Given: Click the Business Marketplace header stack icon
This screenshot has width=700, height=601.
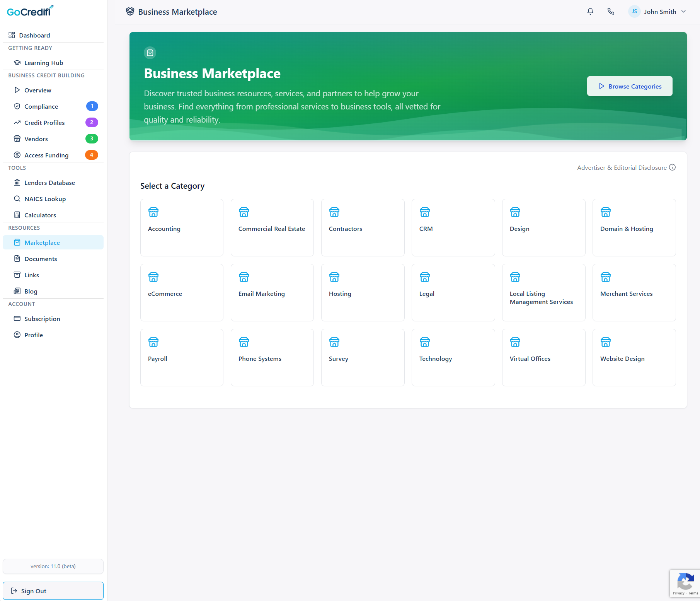Looking at the screenshot, I should (x=130, y=12).
